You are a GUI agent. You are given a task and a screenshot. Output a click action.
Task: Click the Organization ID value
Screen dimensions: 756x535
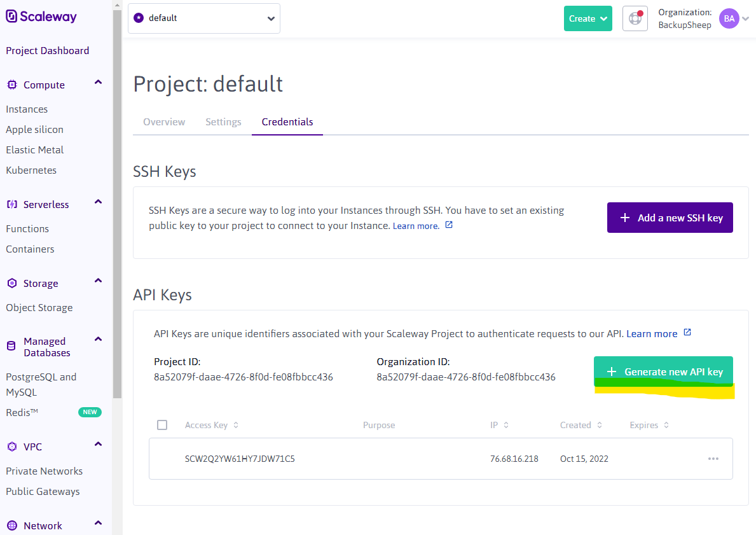coord(466,377)
